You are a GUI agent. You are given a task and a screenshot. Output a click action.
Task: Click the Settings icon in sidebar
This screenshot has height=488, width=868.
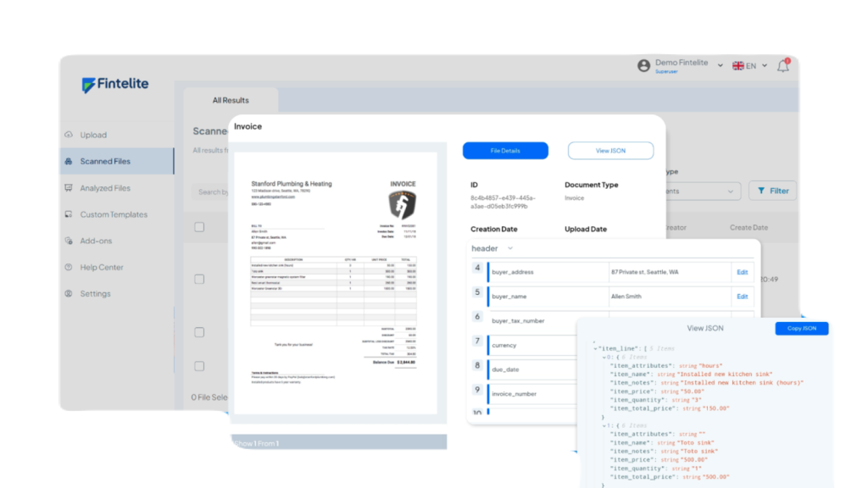point(69,293)
